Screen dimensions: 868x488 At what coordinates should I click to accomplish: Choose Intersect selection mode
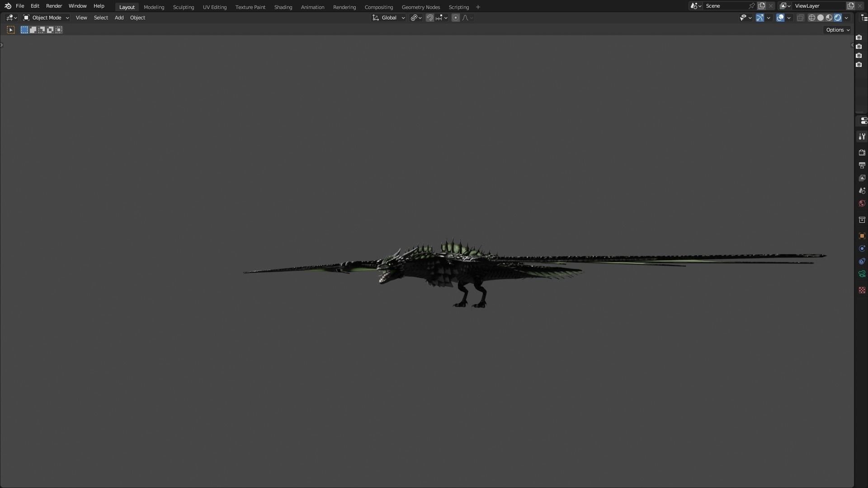[59, 30]
